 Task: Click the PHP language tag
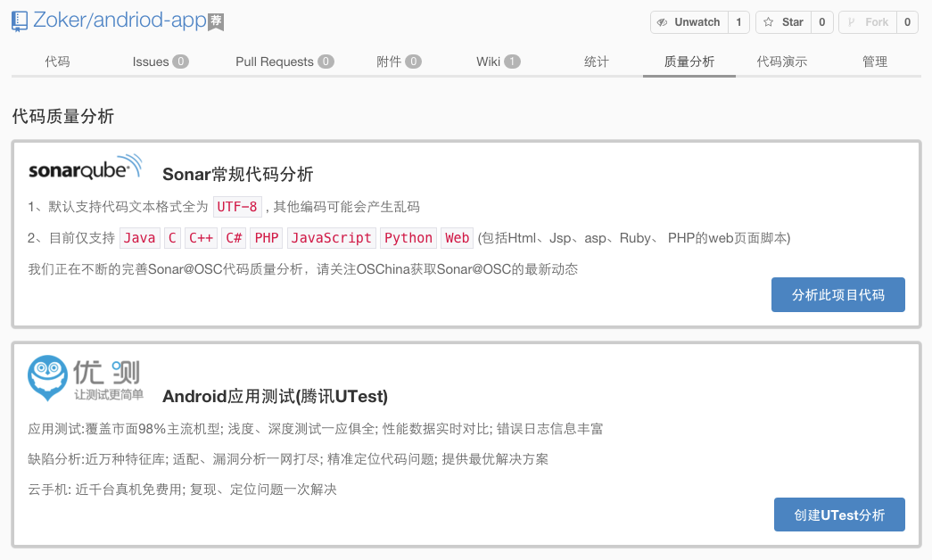pyautogui.click(x=267, y=238)
